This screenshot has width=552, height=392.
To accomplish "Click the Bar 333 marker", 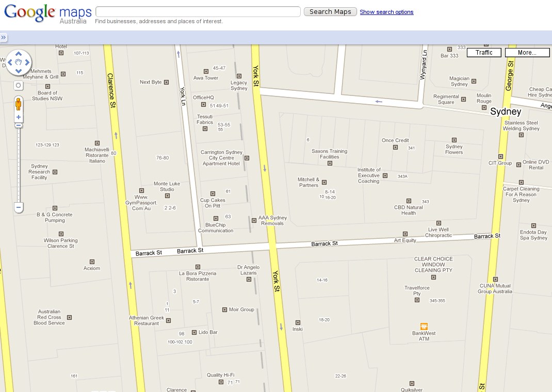I will (449, 50).
